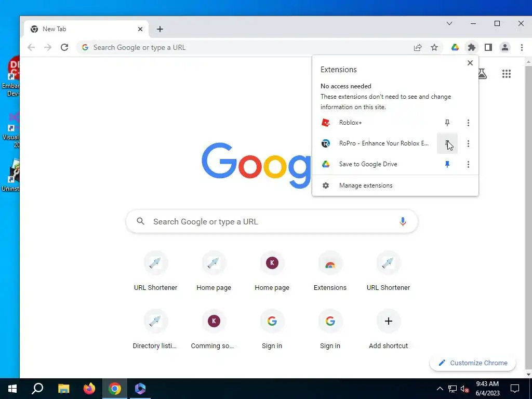Bookmark this tab with the star icon
Viewport: 532px width, 399px height.
point(434,47)
